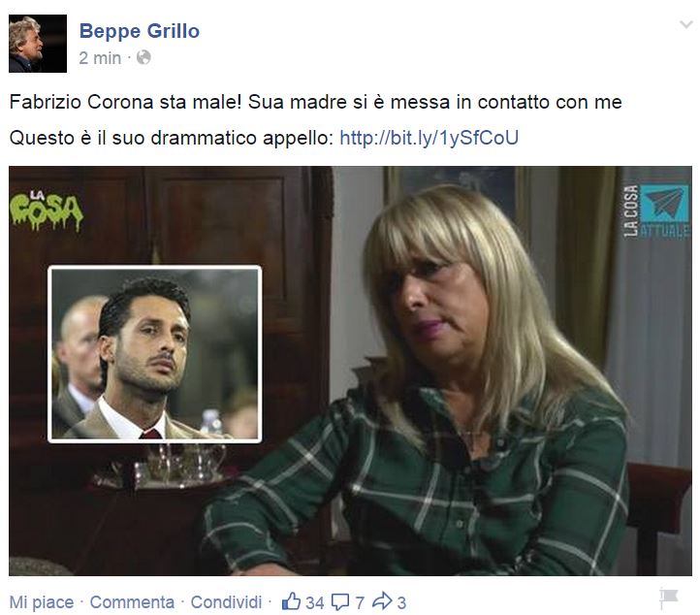This screenshot has height=615, width=700.
Task: Show the 7 comments count
Action: (x=360, y=603)
